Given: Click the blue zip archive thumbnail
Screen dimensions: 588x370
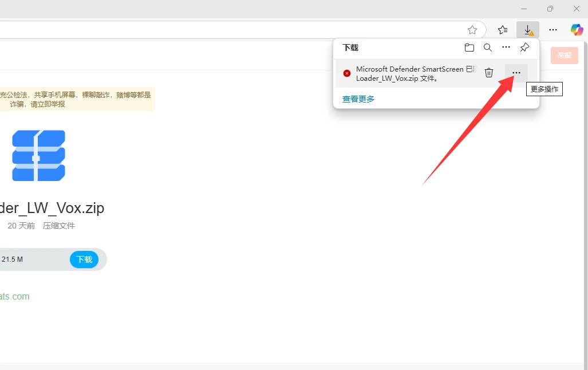Looking at the screenshot, I should tap(38, 155).
